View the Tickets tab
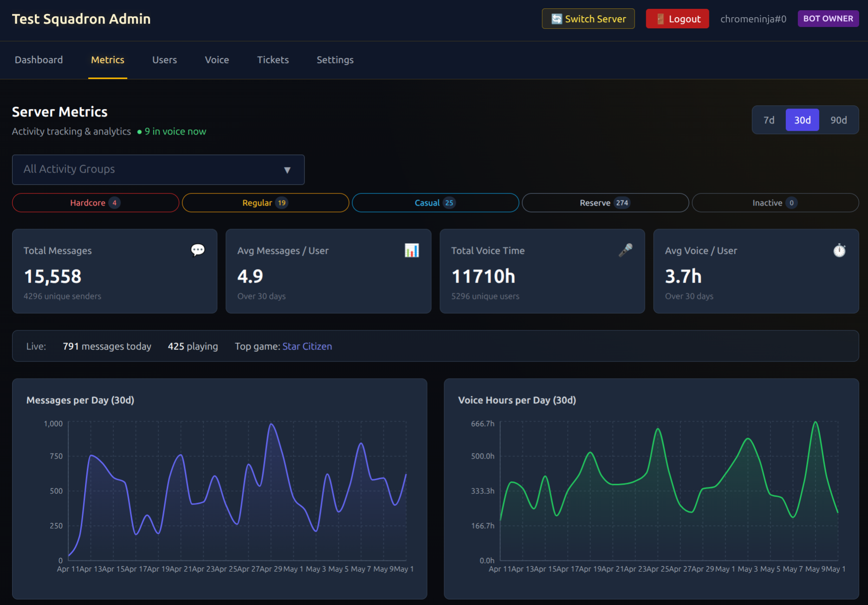 (x=273, y=60)
